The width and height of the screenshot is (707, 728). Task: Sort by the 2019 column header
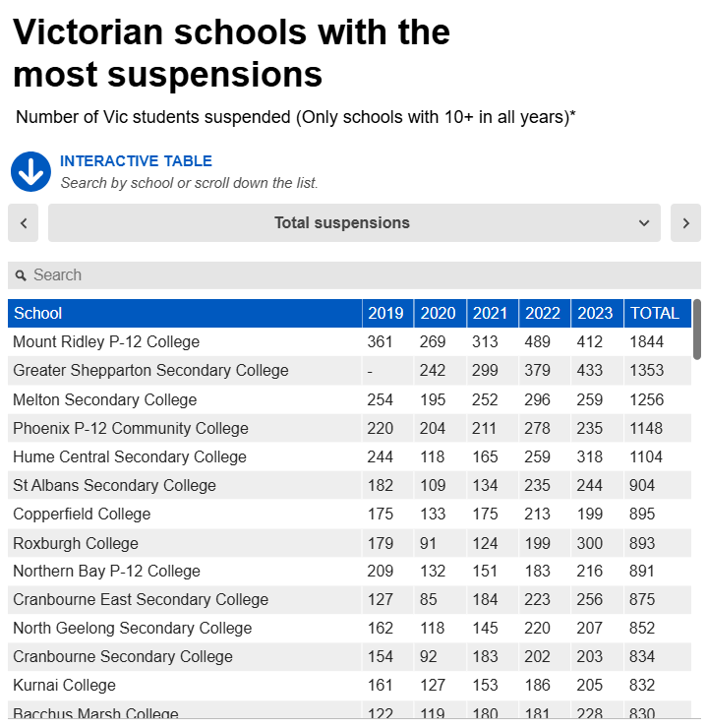coord(387,314)
